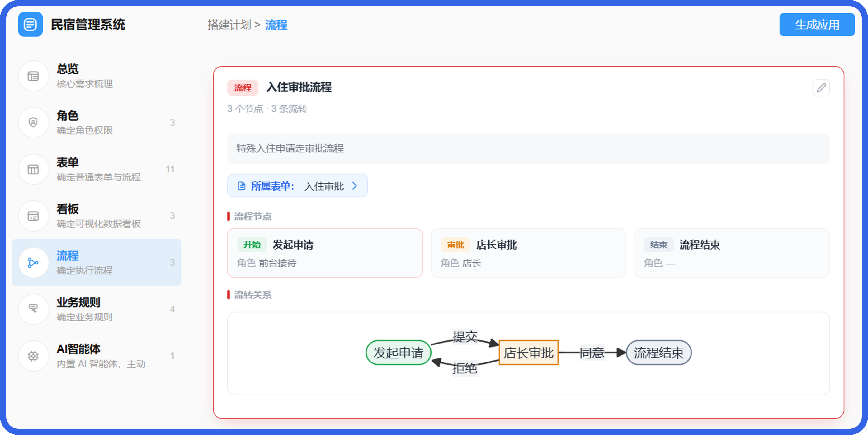Click the 流程 flow-branch sidebar icon
The height and width of the screenshot is (435, 868).
click(33, 263)
